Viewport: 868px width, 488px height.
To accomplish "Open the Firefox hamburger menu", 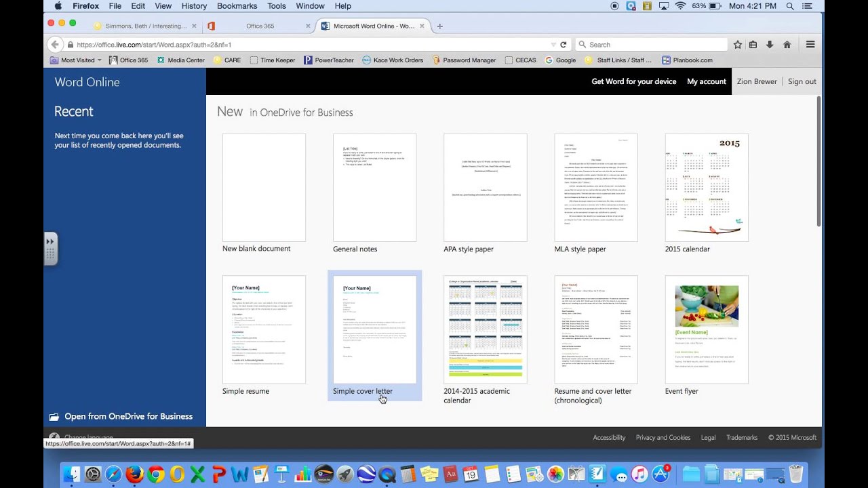I will 810,45.
